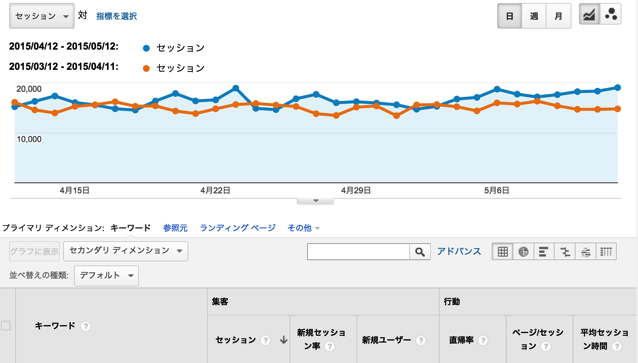This screenshot has width=638, height=363.
Task: Switch graph granularity to 月
Action: tap(558, 16)
